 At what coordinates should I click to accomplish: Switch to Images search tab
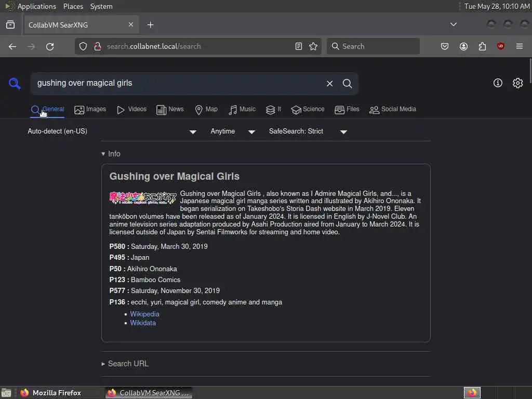90,110
